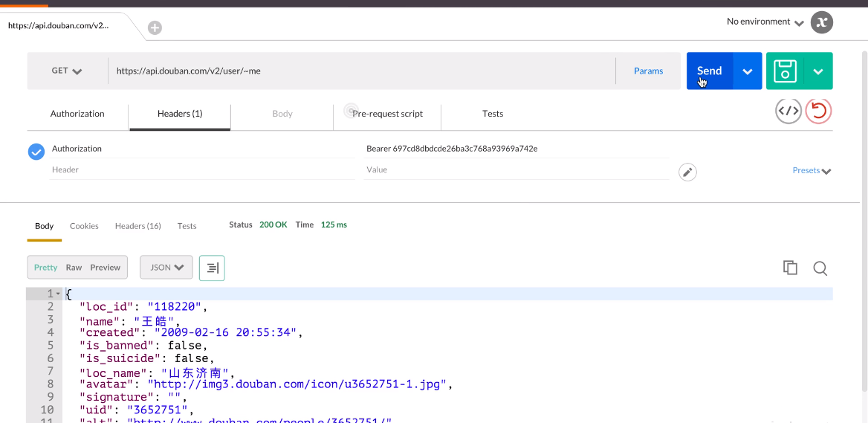Open response search with magnifier icon
This screenshot has width=868, height=423.
click(x=820, y=268)
